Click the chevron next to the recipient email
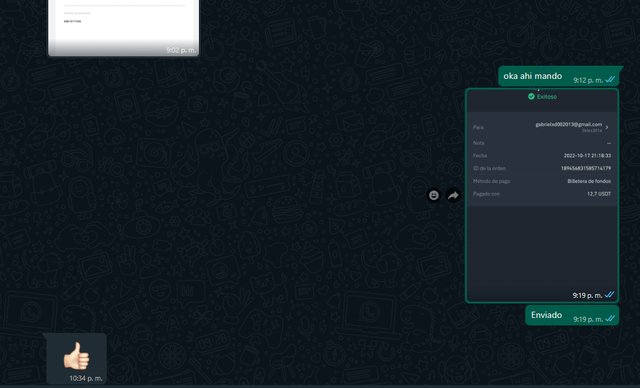The image size is (640, 388). (x=607, y=127)
